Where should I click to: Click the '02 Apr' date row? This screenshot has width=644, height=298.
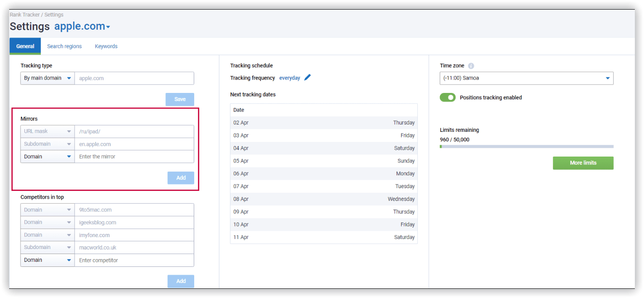(324, 123)
